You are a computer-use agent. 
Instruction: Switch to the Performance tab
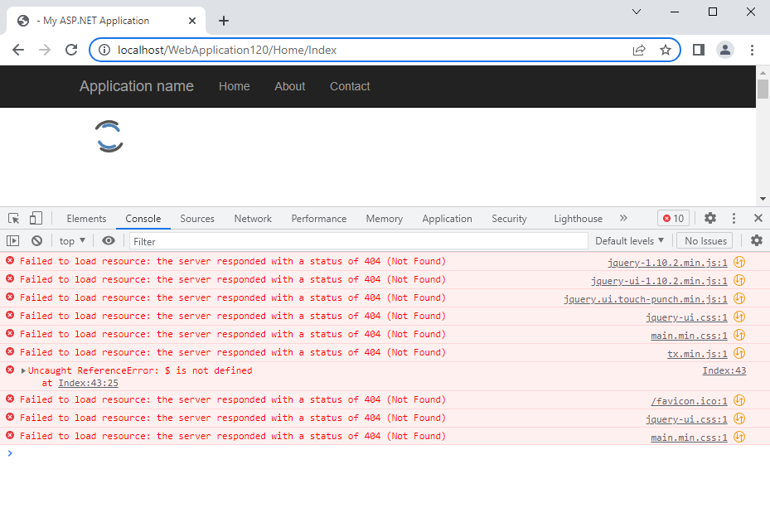coord(319,219)
